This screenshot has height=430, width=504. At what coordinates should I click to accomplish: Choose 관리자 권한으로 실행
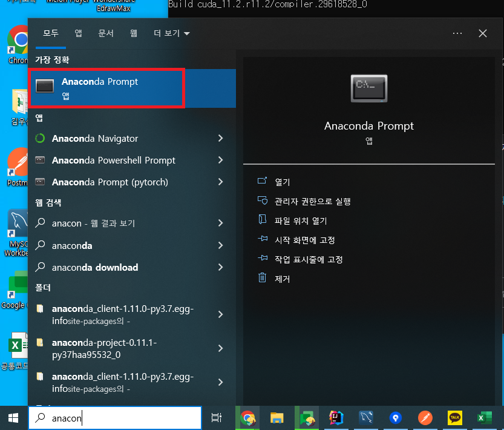coord(312,201)
